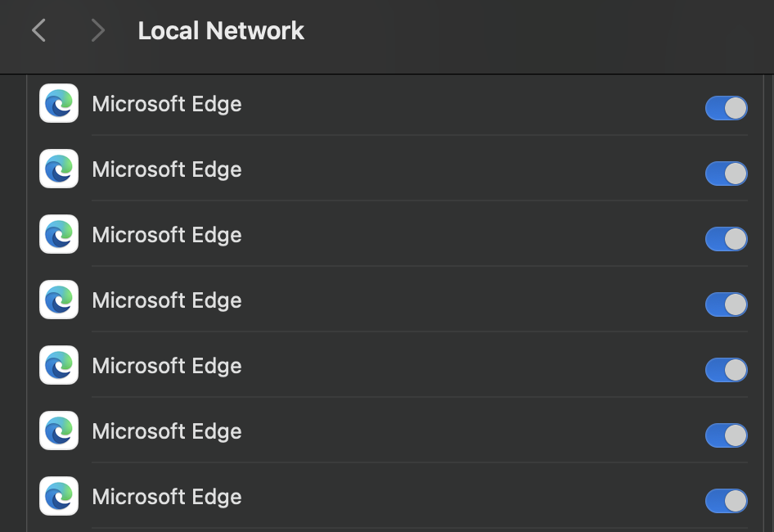Click the Edge icon in the seventh row
Image resolution: width=774 pixels, height=532 pixels.
(x=59, y=497)
